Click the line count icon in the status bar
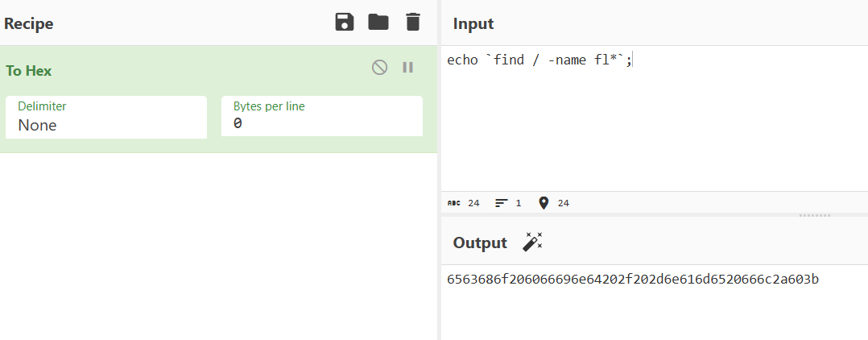The width and height of the screenshot is (868, 340). pos(501,203)
